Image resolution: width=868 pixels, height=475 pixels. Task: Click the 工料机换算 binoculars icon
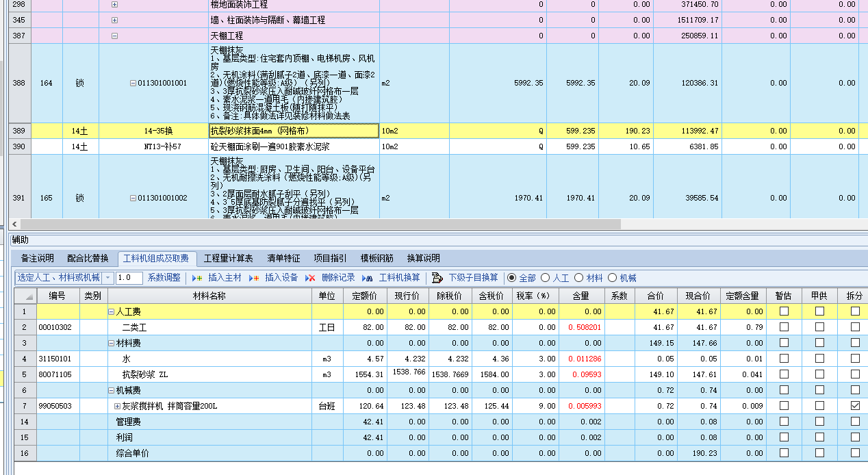(367, 278)
